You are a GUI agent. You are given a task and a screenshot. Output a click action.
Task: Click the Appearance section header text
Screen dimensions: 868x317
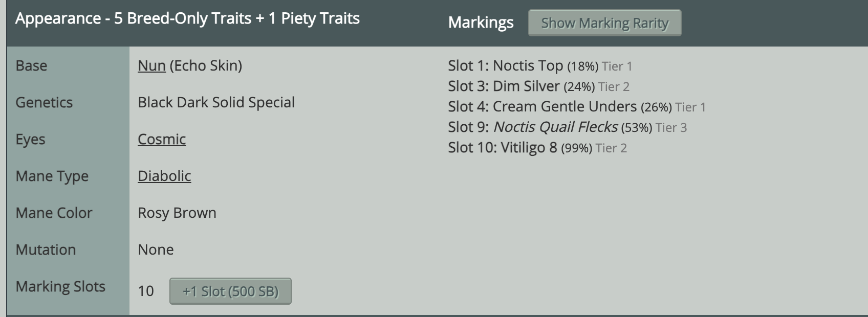(x=187, y=18)
